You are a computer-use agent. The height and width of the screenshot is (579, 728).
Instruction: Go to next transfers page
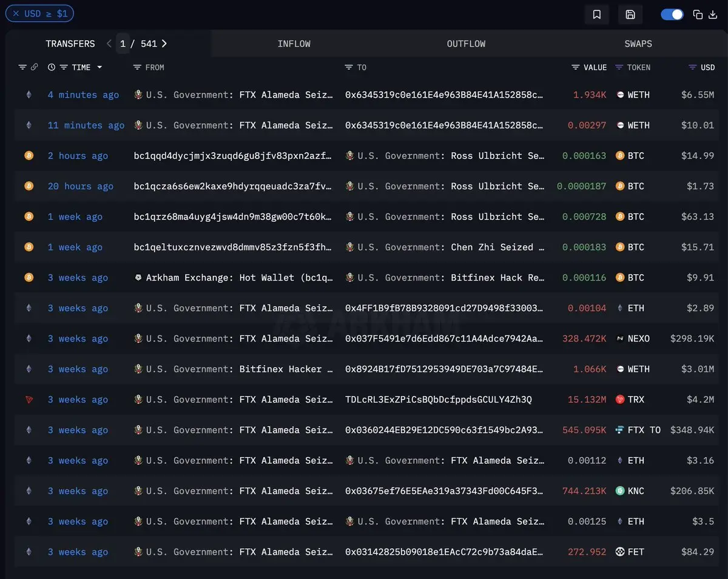[164, 44]
